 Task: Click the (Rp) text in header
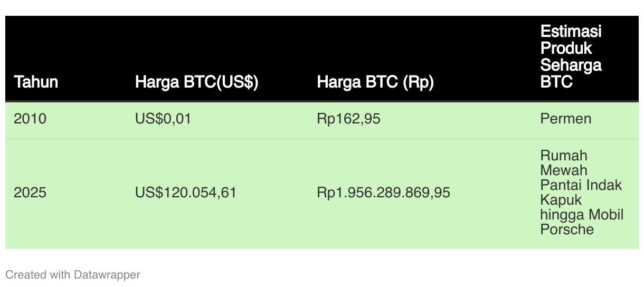pyautogui.click(x=418, y=82)
